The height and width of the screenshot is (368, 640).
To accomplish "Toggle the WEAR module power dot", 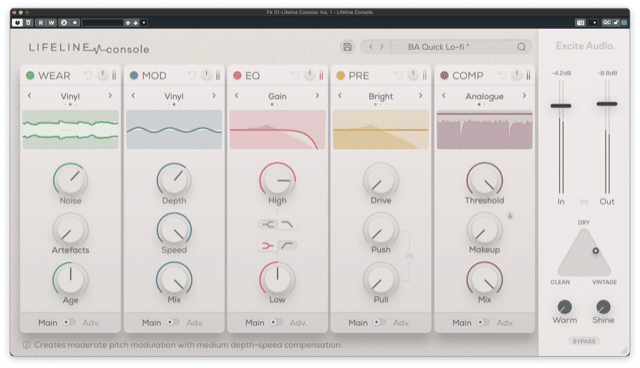I will click(30, 75).
